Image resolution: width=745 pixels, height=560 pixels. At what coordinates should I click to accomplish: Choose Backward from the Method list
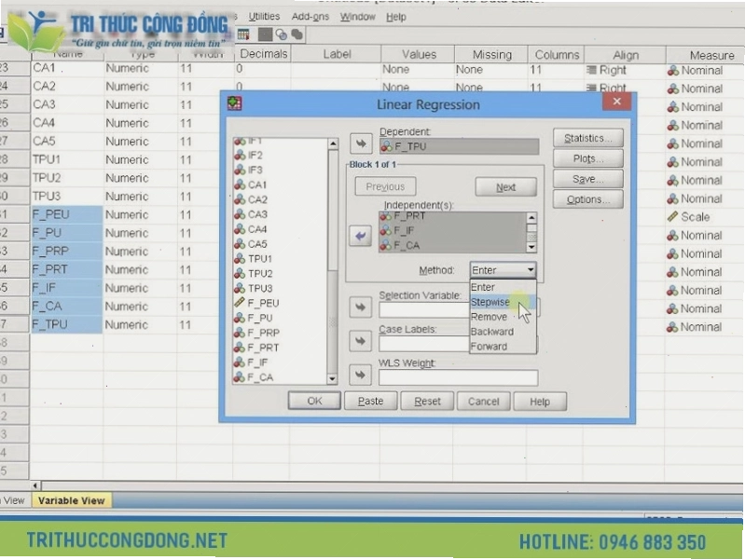point(492,332)
